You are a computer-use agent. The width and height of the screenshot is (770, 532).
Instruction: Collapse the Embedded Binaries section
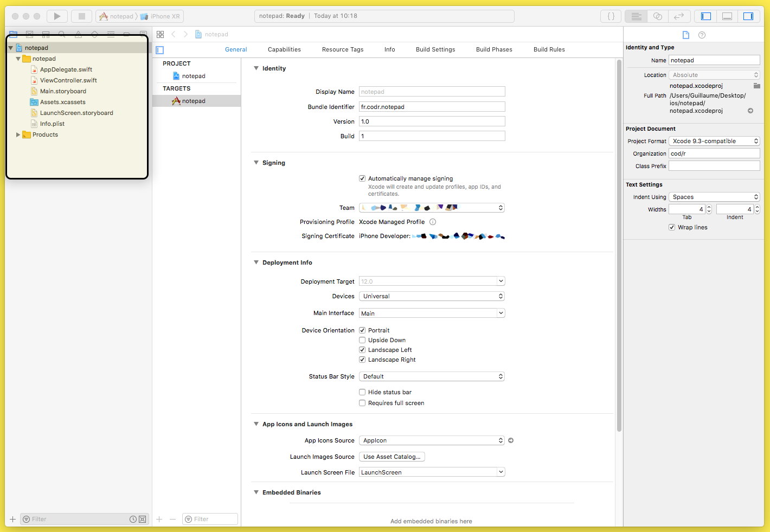point(256,492)
